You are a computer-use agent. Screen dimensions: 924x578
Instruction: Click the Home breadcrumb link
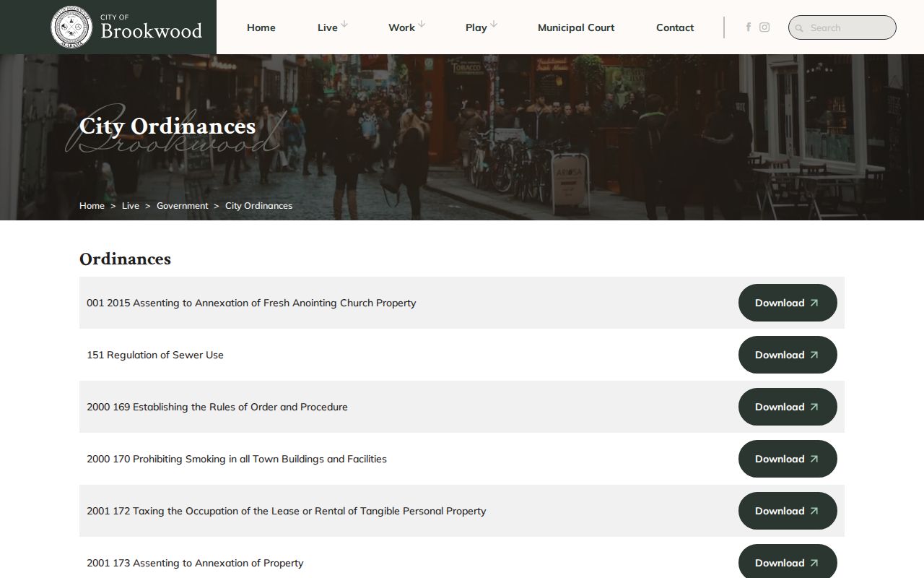[92, 206]
